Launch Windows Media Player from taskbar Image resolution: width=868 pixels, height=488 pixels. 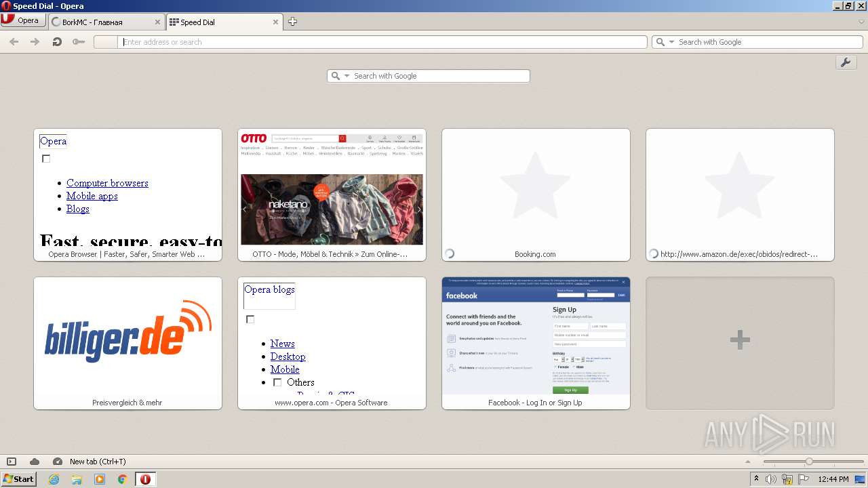pyautogui.click(x=100, y=479)
